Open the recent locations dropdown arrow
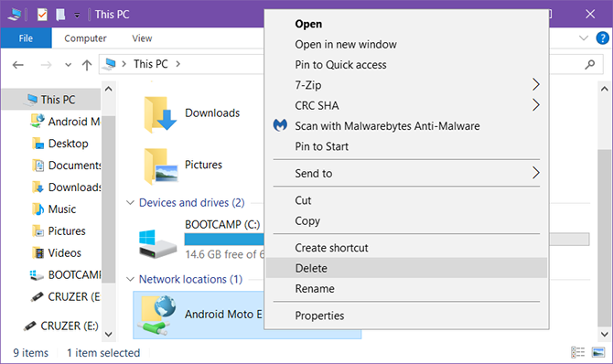Screen dimensions: 613x364 coord(68,65)
